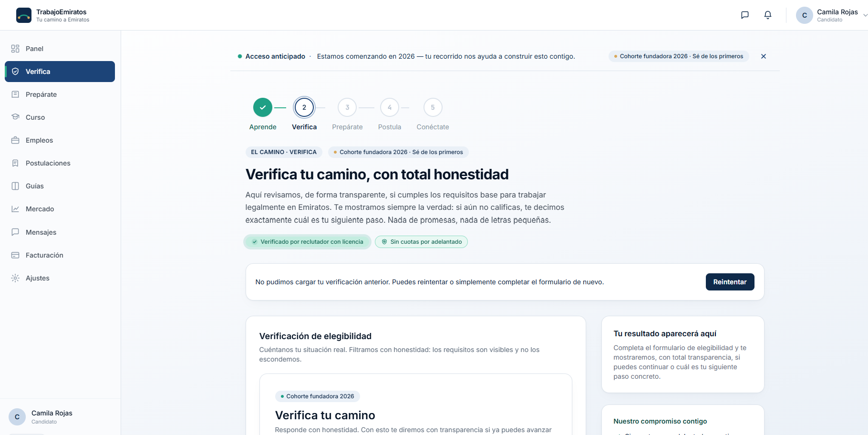Go to Prepárate in the sidebar
The image size is (868, 435).
click(x=60, y=94)
